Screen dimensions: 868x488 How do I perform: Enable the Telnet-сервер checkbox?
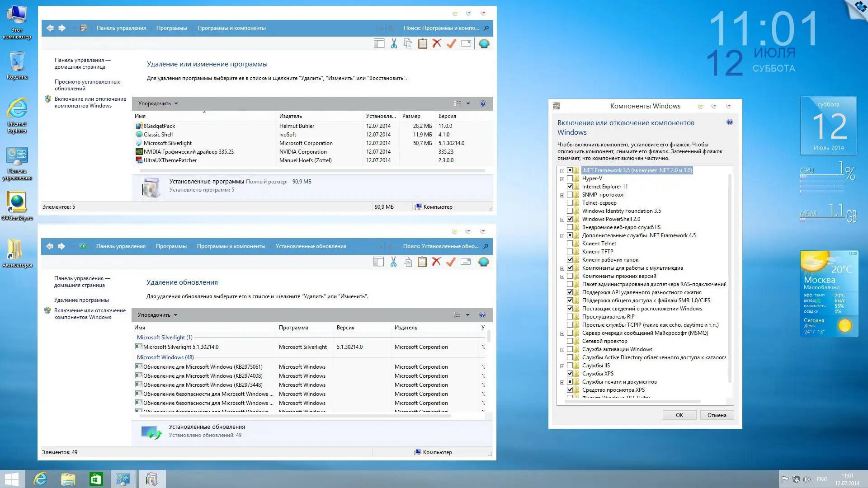570,202
